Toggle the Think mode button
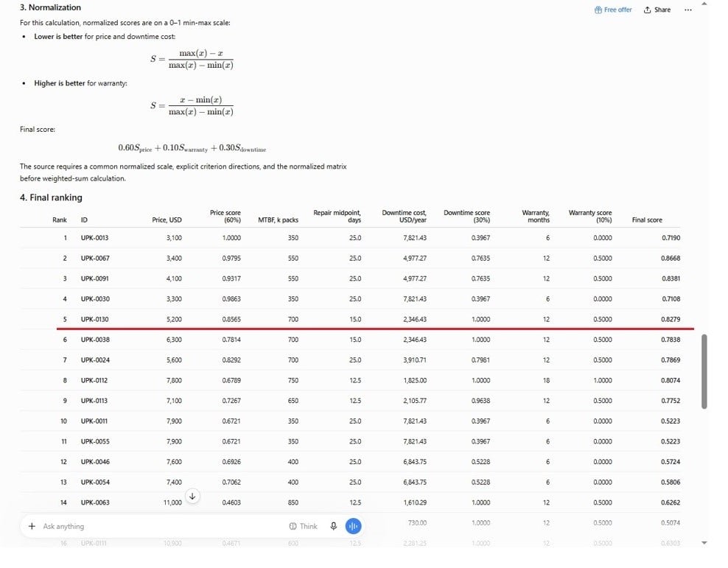 tap(303, 526)
